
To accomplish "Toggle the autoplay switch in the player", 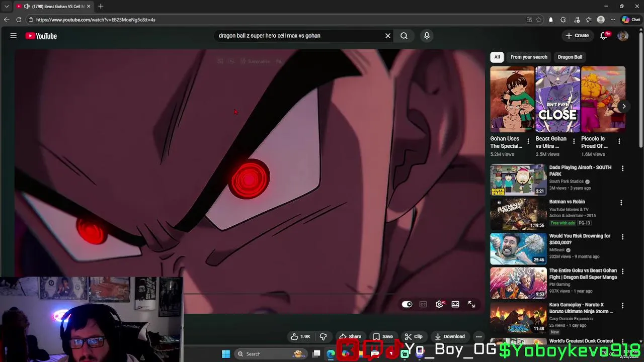I will [407, 304].
